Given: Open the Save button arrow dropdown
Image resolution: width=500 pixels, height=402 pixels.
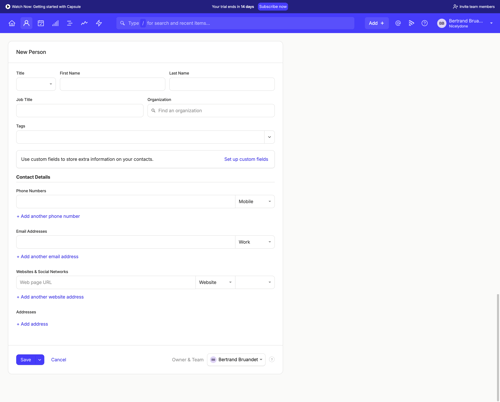Looking at the screenshot, I should coord(40,359).
